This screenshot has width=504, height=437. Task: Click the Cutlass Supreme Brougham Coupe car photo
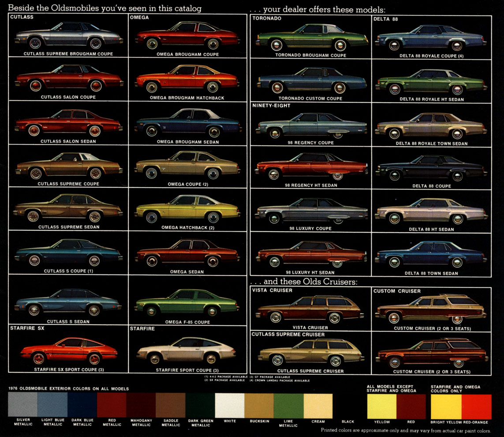coord(68,35)
